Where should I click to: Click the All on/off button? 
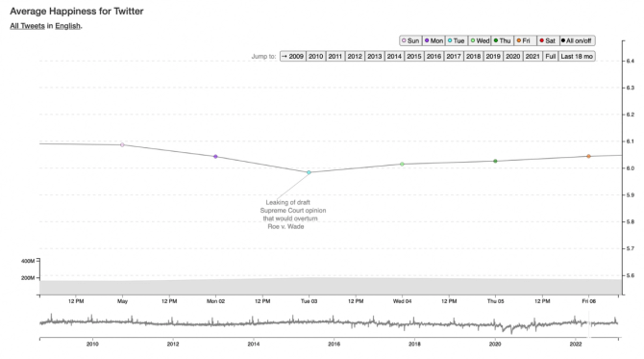pos(577,40)
